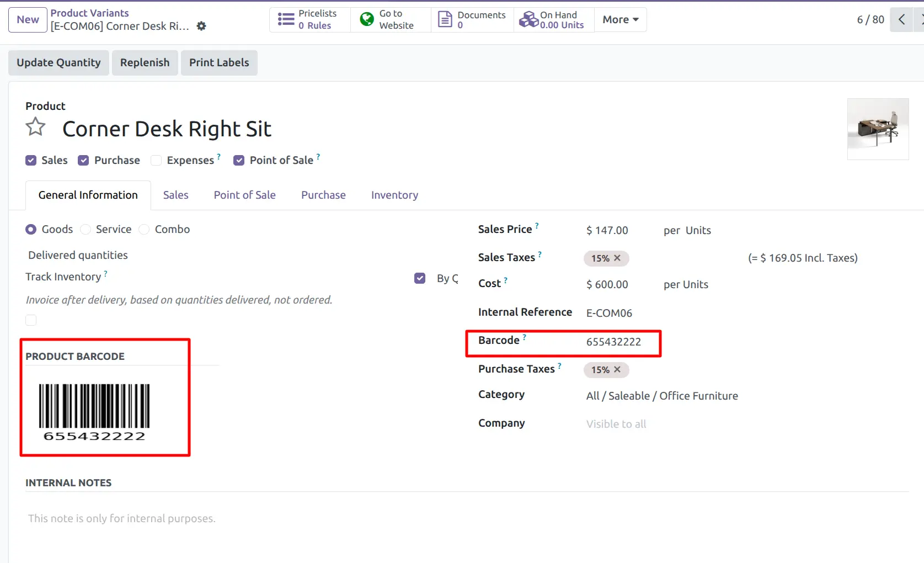Open the Category dropdown field
This screenshot has height=563, width=924.
[662, 396]
